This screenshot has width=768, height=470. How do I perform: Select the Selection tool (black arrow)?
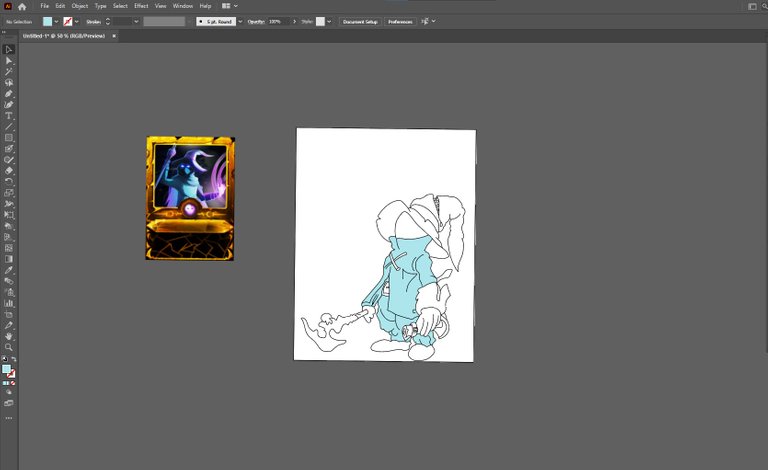coord(9,49)
